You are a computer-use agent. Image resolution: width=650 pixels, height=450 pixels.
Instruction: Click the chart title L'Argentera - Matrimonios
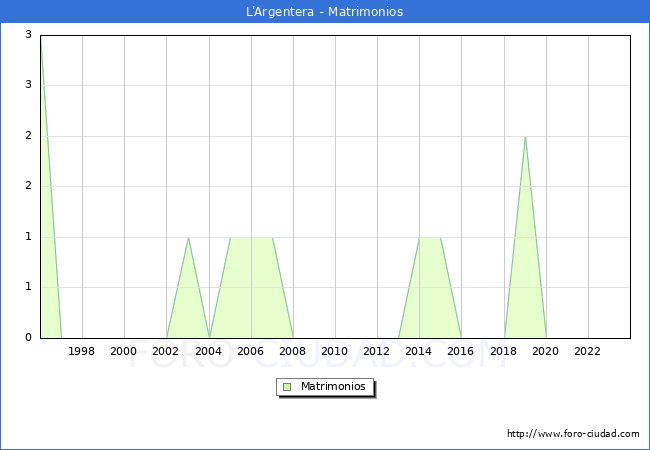coord(325,11)
